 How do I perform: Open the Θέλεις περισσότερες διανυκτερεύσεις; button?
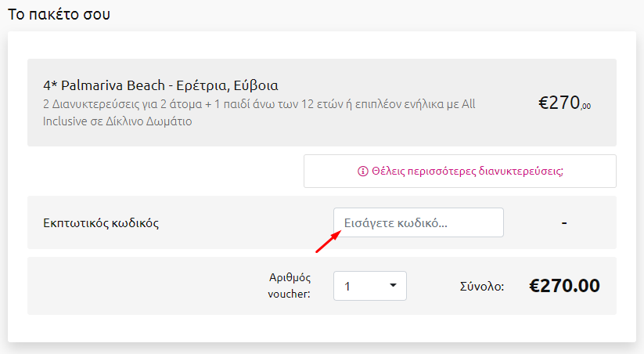(x=460, y=171)
